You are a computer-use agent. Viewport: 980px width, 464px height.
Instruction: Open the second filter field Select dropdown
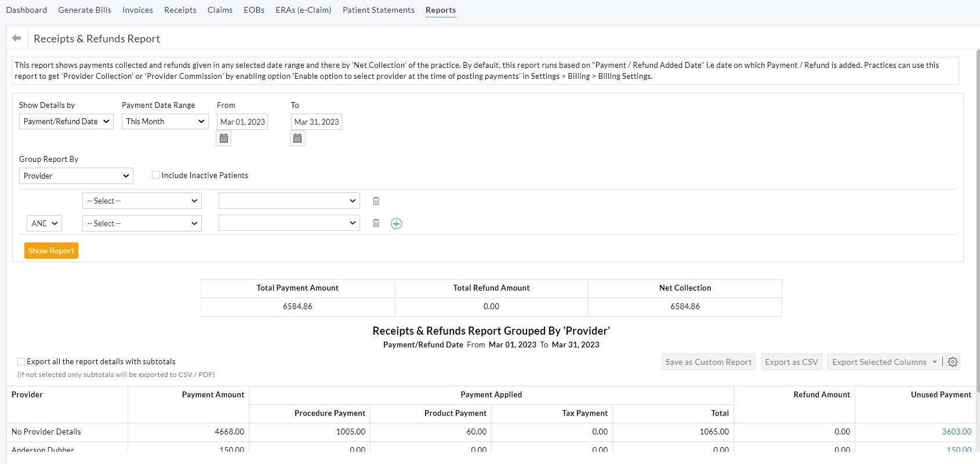pyautogui.click(x=142, y=223)
